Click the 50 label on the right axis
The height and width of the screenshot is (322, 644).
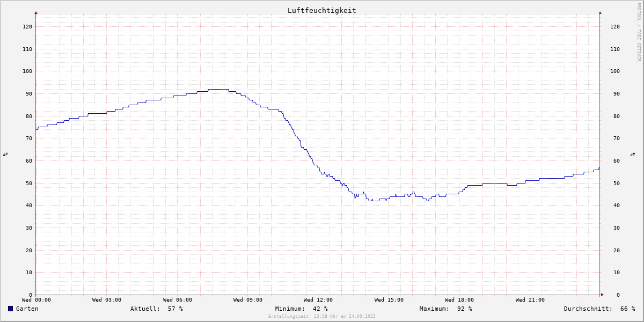(x=614, y=183)
